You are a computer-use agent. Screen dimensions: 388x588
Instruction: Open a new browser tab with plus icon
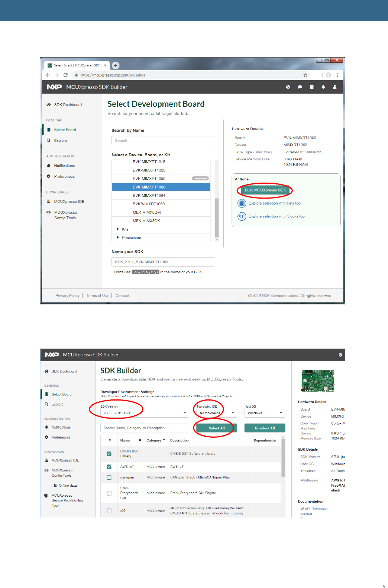point(116,65)
